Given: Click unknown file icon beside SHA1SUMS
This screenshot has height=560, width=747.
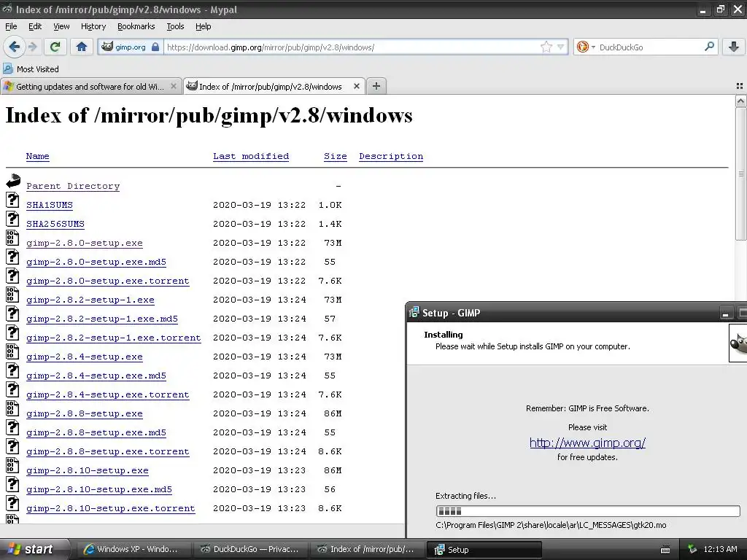Looking at the screenshot, I should pos(12,200).
